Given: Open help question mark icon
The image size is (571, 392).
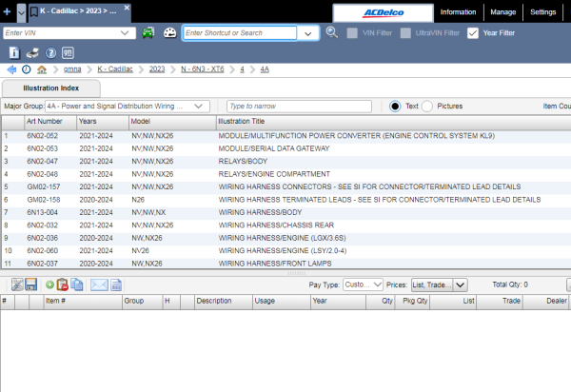Looking at the screenshot, I should [50, 53].
